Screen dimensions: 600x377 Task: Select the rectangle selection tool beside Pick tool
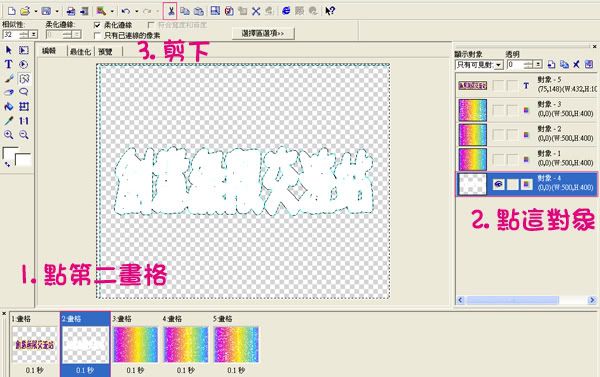[24, 50]
